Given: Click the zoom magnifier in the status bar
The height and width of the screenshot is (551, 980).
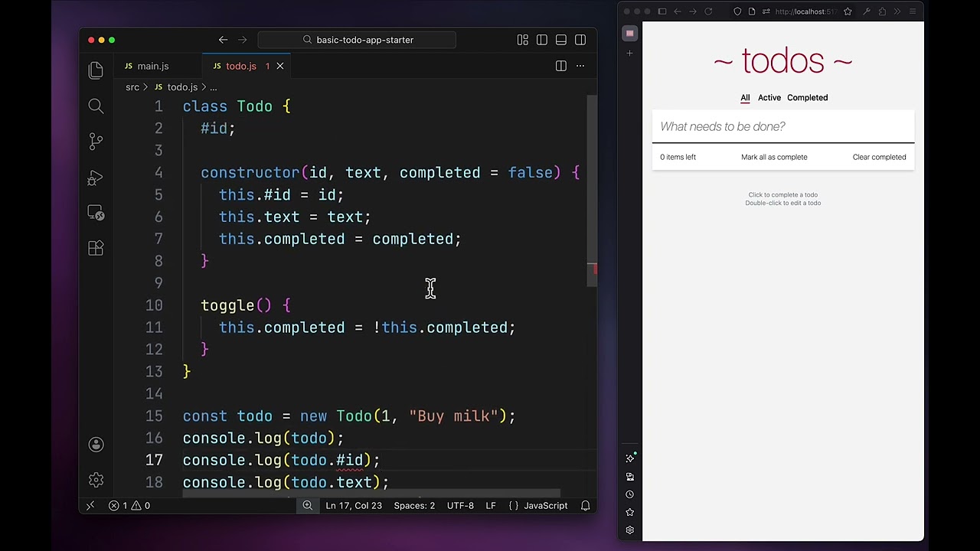Looking at the screenshot, I should click(x=307, y=505).
